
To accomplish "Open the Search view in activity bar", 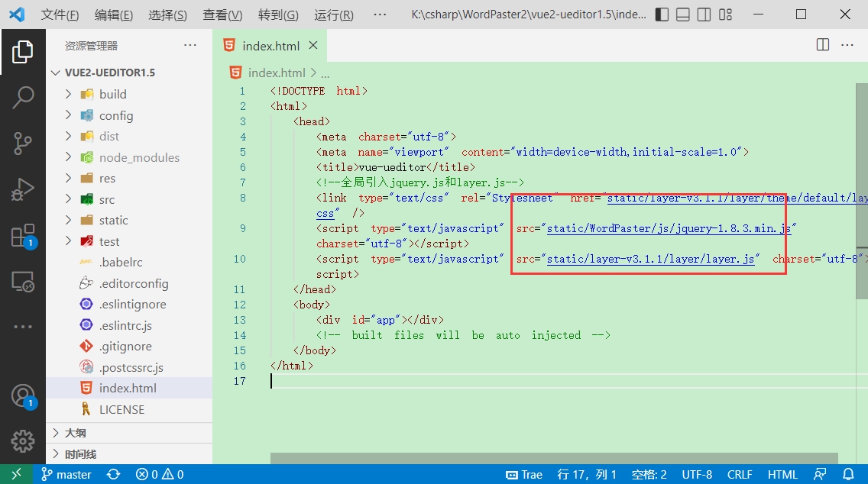I will click(x=23, y=98).
